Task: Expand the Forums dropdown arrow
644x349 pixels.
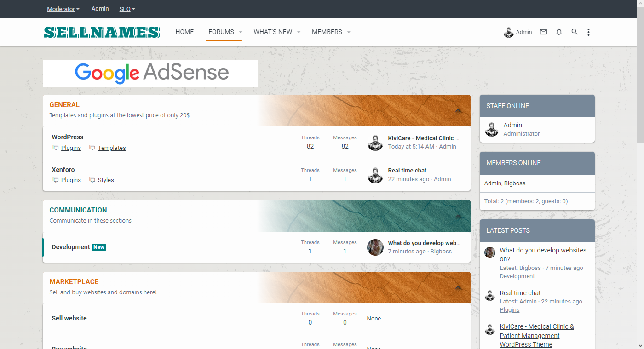Action: click(x=241, y=32)
